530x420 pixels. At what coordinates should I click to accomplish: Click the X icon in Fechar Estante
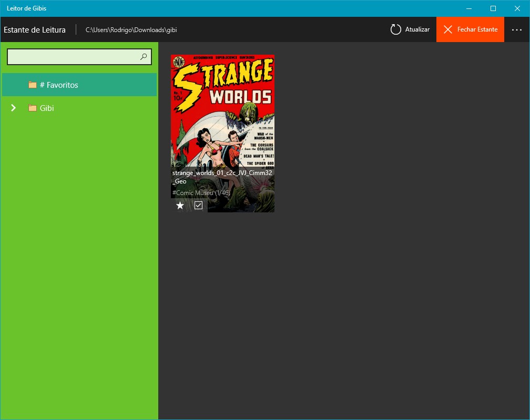coord(448,30)
